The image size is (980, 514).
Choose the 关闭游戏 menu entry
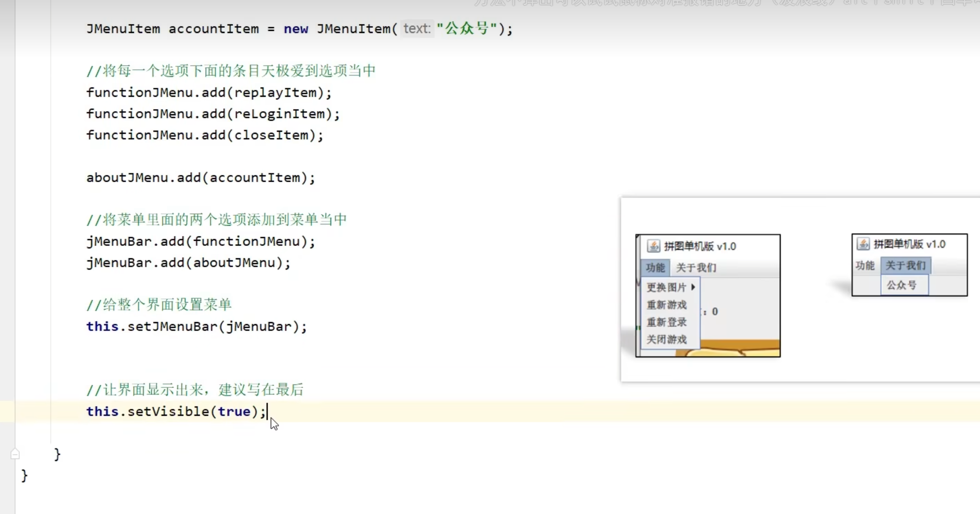click(x=666, y=340)
